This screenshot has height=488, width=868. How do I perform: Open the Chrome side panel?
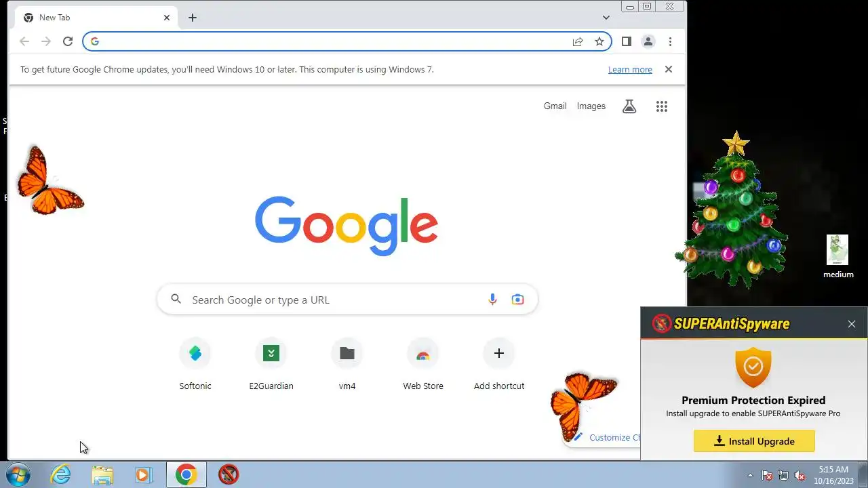[x=627, y=41]
